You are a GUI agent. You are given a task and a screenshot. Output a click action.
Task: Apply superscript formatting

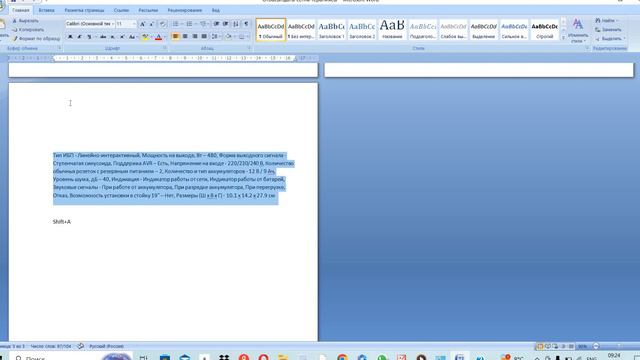coord(122,37)
